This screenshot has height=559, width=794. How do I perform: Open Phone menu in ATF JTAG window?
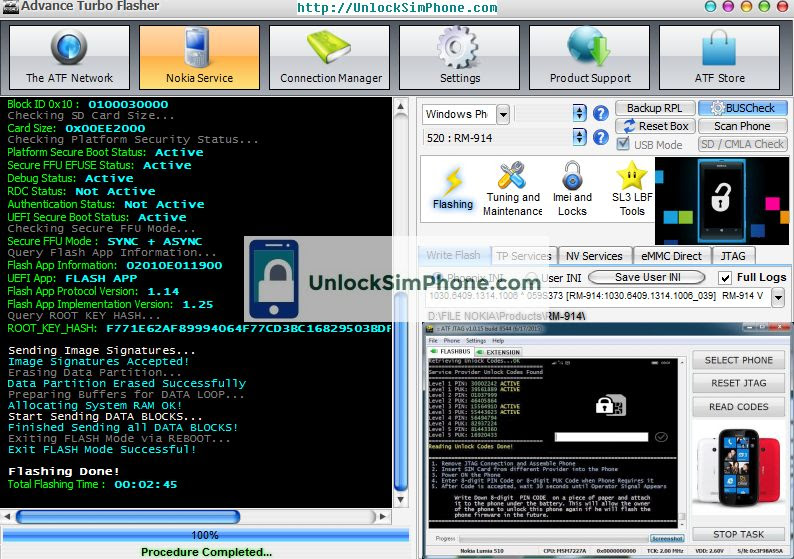[452, 341]
